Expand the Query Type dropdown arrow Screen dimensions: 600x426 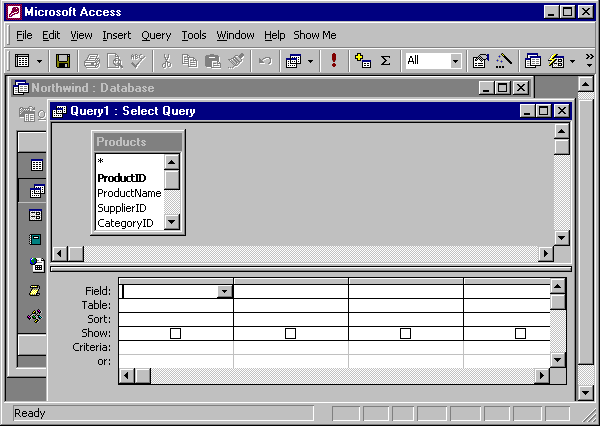pos(310,61)
